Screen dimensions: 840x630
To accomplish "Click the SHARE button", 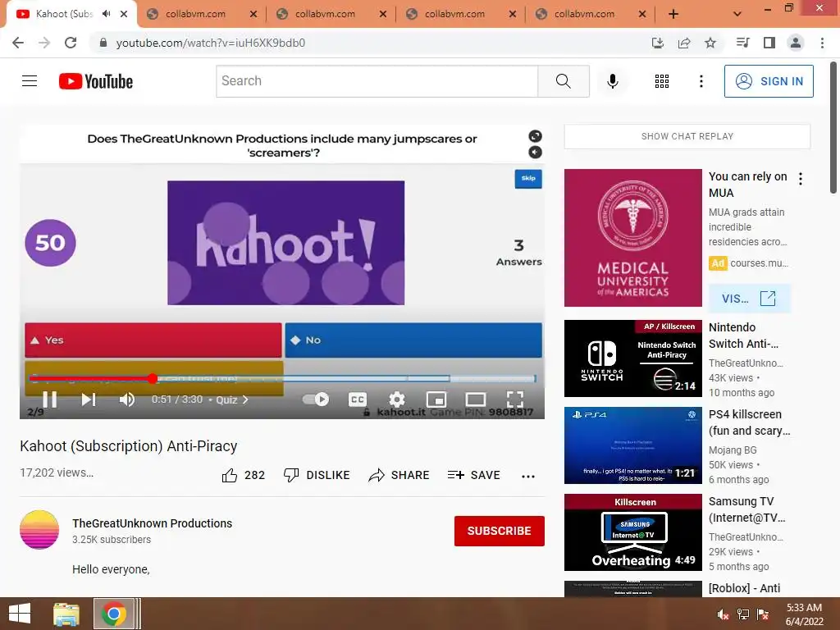I will click(399, 475).
